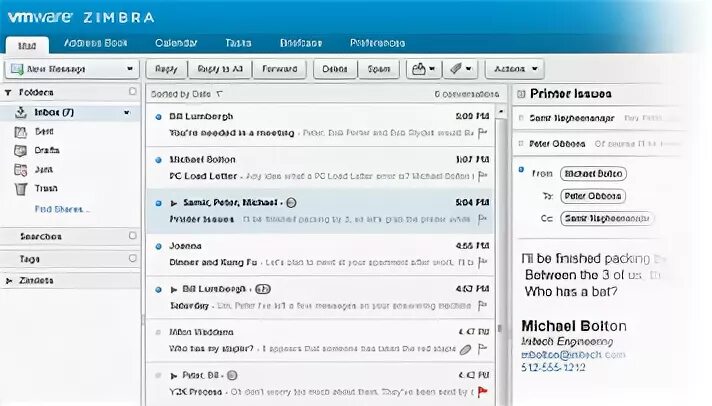Image resolution: width=712 pixels, height=406 pixels.
Task: Click the Sent folder icon
Action: pyautogui.click(x=20, y=132)
